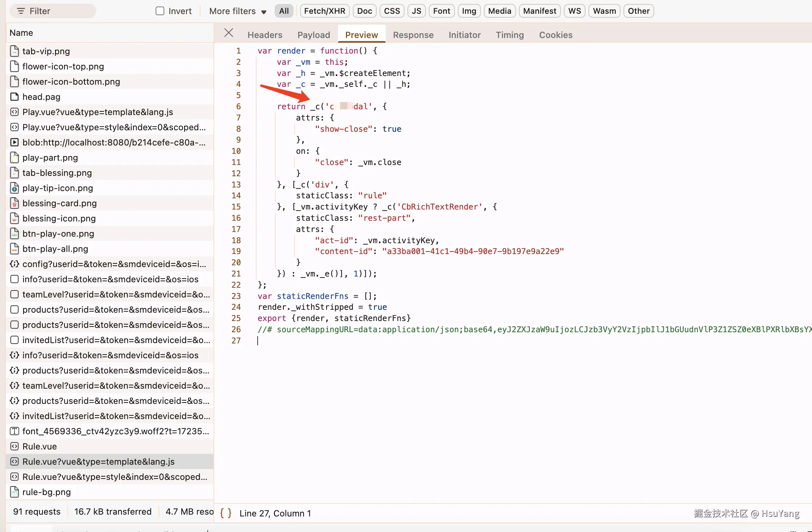Click the pretty-print curly braces icon
The height and width of the screenshot is (532, 812).
click(225, 513)
